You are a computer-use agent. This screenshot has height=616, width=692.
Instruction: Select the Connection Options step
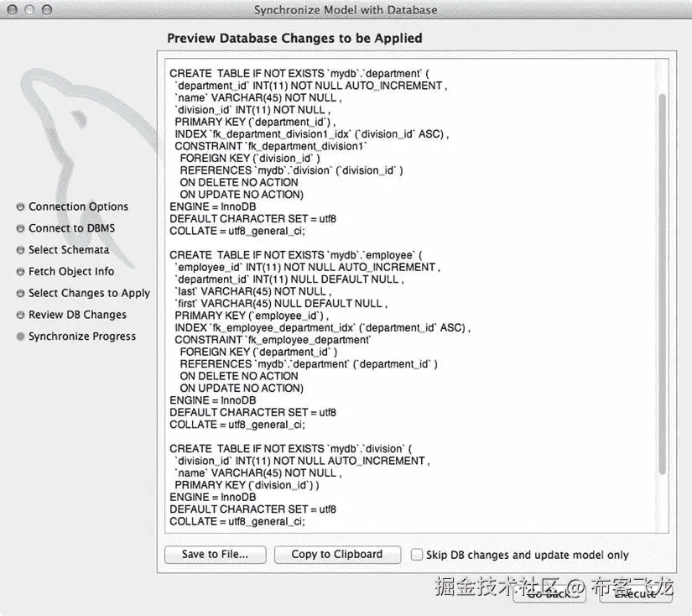point(78,206)
